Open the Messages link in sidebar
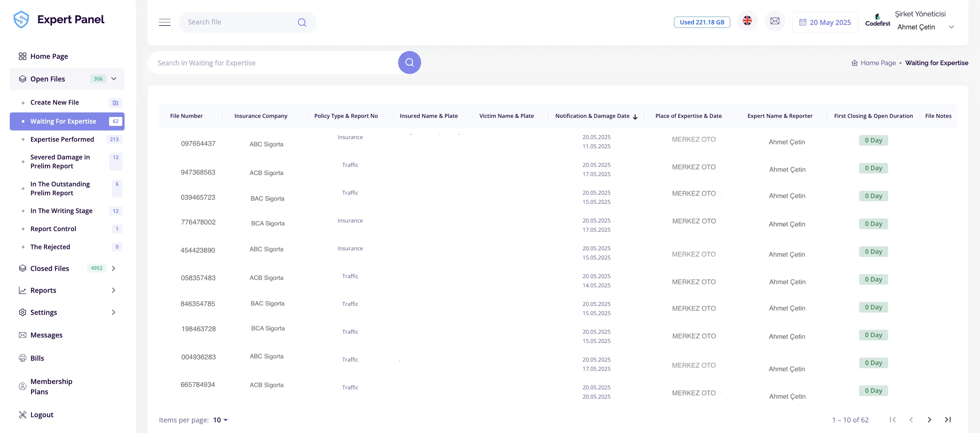980x433 pixels. pos(47,335)
